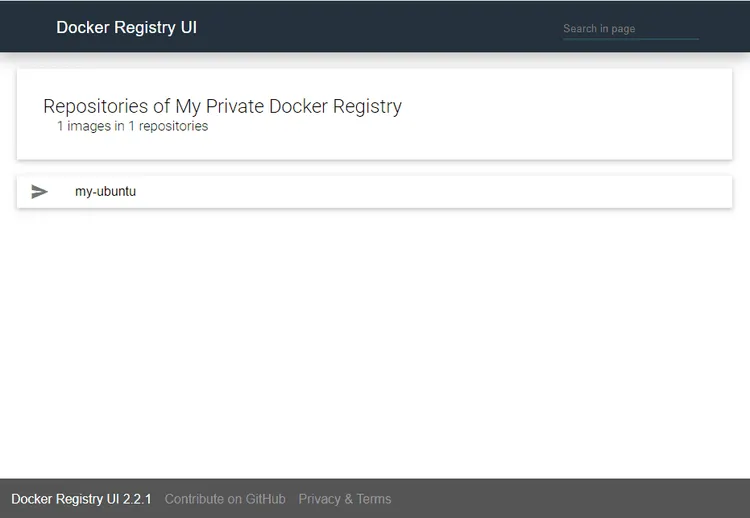Open the Privacy & Terms link
750x518 pixels.
coord(345,499)
